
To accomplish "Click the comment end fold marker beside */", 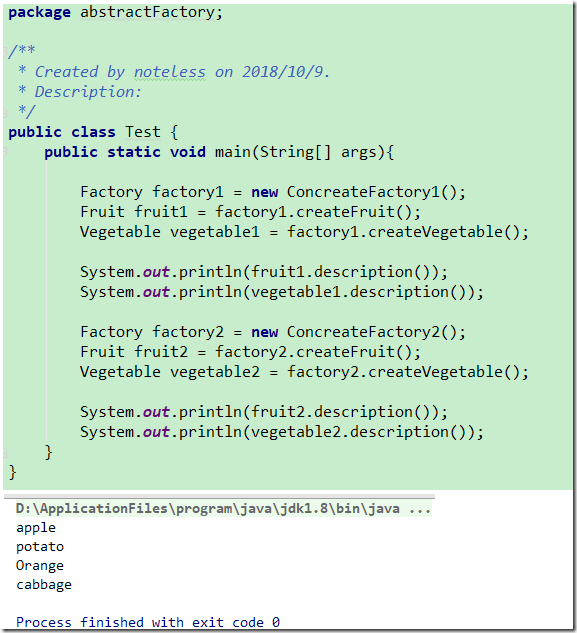I will (x=5, y=112).
